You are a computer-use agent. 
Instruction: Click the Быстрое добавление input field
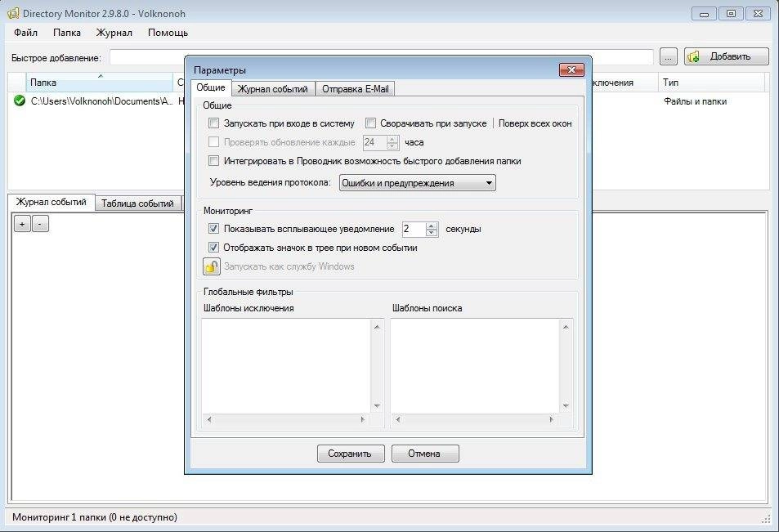coord(381,57)
